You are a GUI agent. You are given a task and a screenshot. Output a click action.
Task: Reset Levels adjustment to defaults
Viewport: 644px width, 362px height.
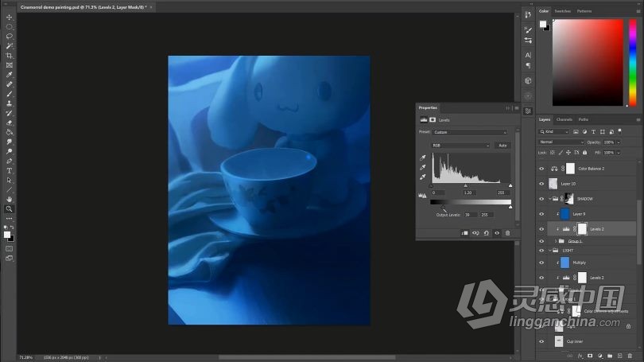[x=487, y=233]
